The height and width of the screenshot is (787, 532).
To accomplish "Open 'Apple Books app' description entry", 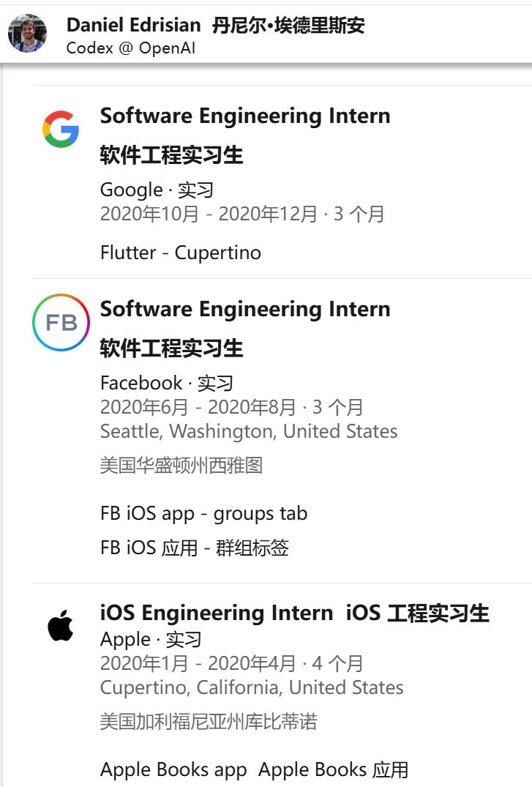I will coord(173,769).
